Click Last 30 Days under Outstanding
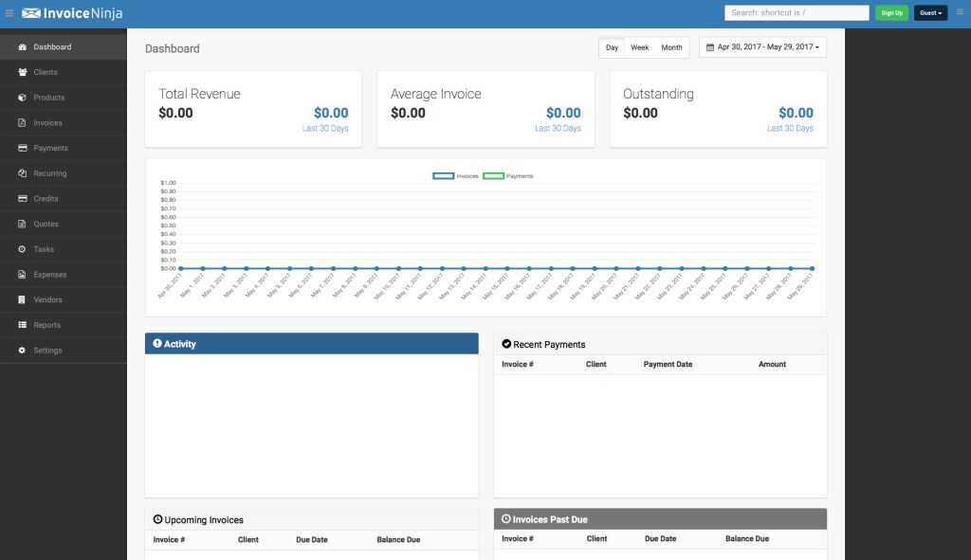The image size is (971, 560). click(790, 129)
